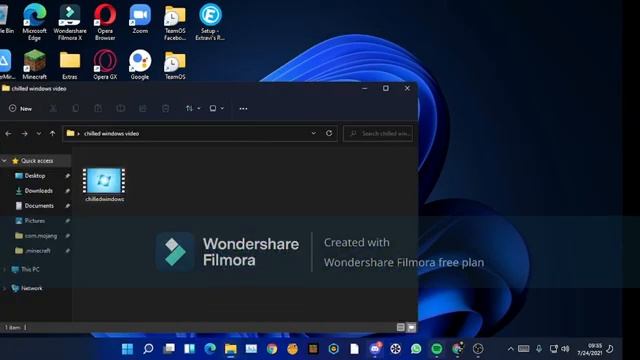
Task: Click the Rename toolbar icon
Action: click(120, 109)
